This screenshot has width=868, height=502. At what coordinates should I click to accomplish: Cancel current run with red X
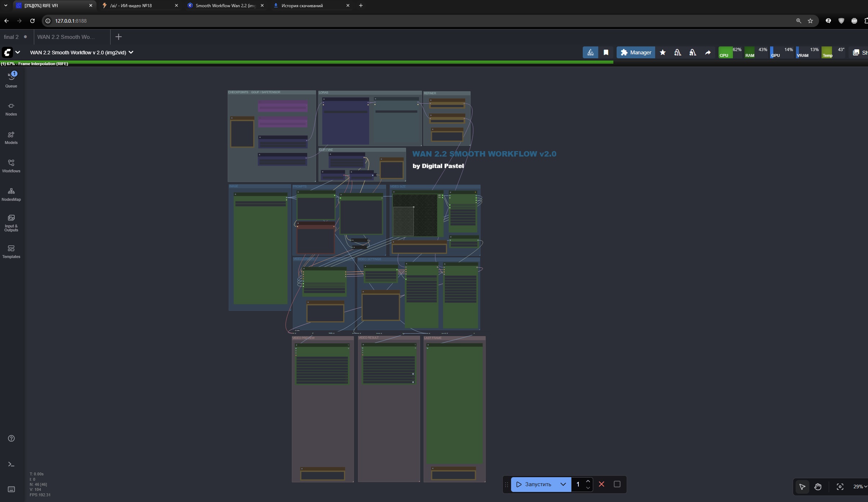pyautogui.click(x=601, y=484)
